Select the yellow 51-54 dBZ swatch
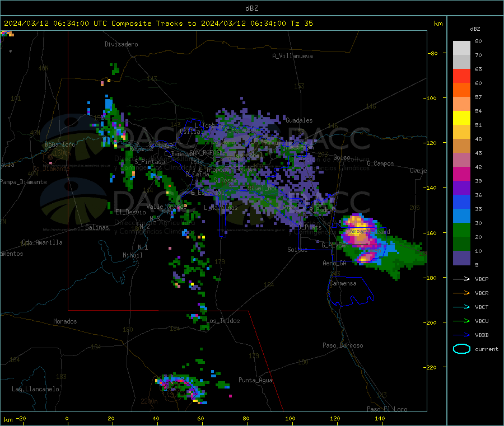This screenshot has height=426, width=504. click(x=461, y=118)
